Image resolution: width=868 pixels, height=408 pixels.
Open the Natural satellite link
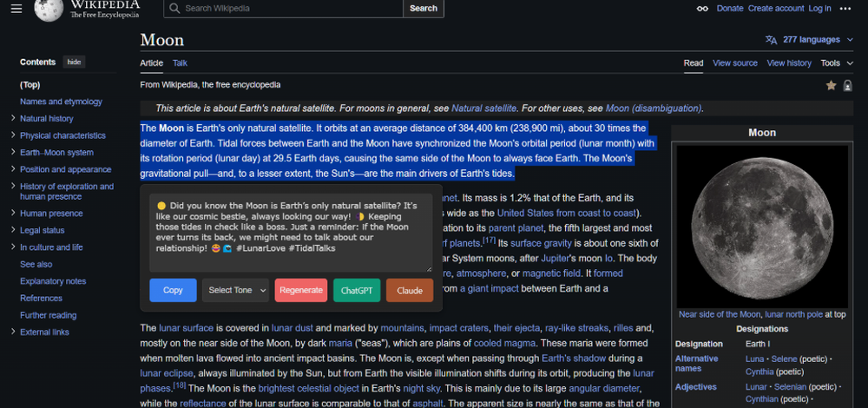pyautogui.click(x=483, y=109)
